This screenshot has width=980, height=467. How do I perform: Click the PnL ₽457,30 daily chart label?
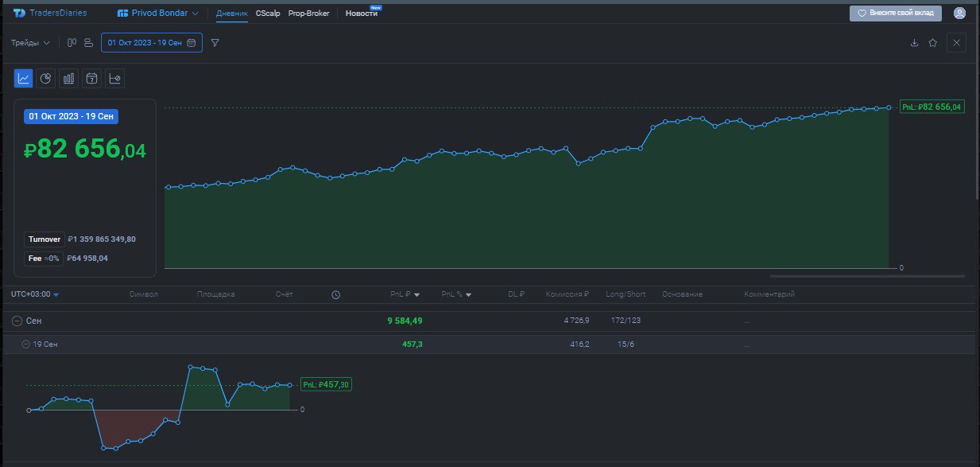[x=325, y=384]
